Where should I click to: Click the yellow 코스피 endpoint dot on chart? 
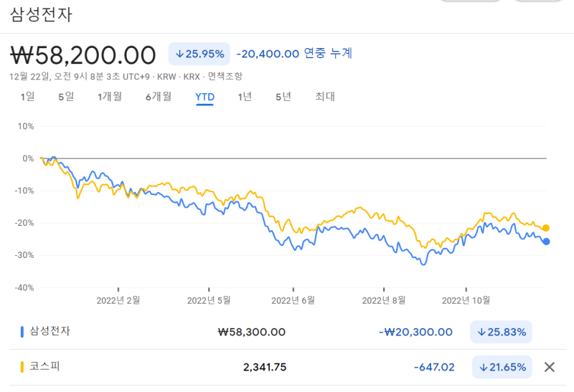546,228
